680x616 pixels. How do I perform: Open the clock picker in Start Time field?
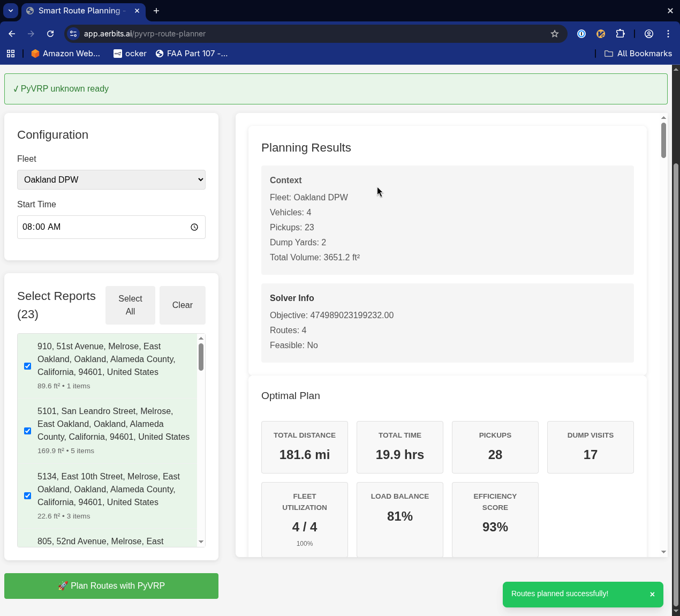coord(194,227)
